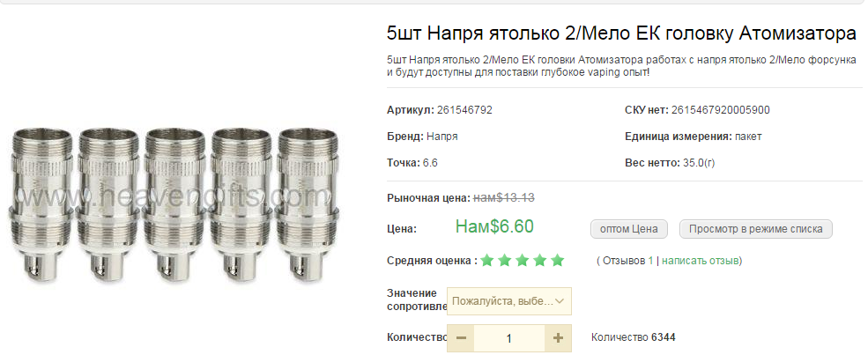Click the product title heading
Image resolution: width=868 pixels, height=355 pixels.
[621, 33]
